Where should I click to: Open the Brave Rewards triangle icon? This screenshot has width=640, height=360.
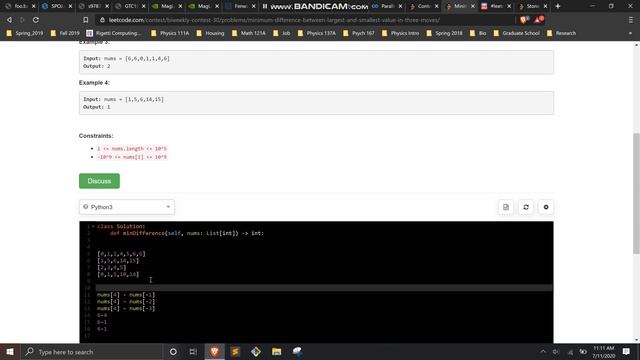point(538,20)
